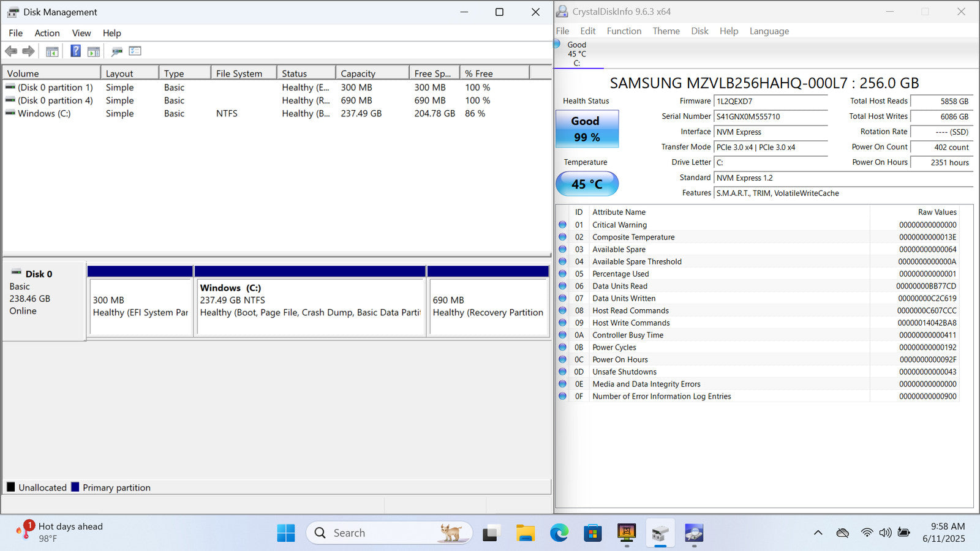Click the Unsafe Shutdowns status circle icon
Image resolution: width=980 pixels, height=551 pixels.
pos(562,372)
